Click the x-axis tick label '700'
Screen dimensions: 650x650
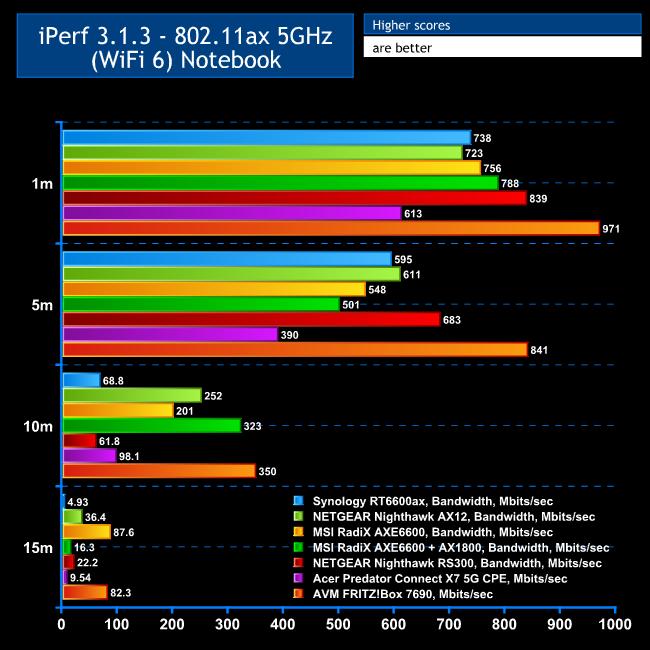(449, 624)
